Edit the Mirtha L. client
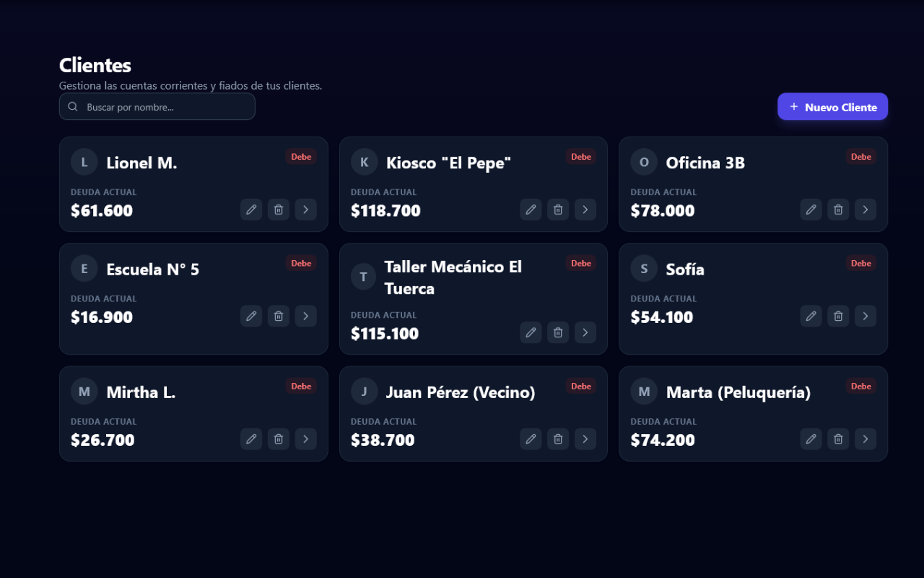Screen dimensions: 924x578 tap(251, 439)
